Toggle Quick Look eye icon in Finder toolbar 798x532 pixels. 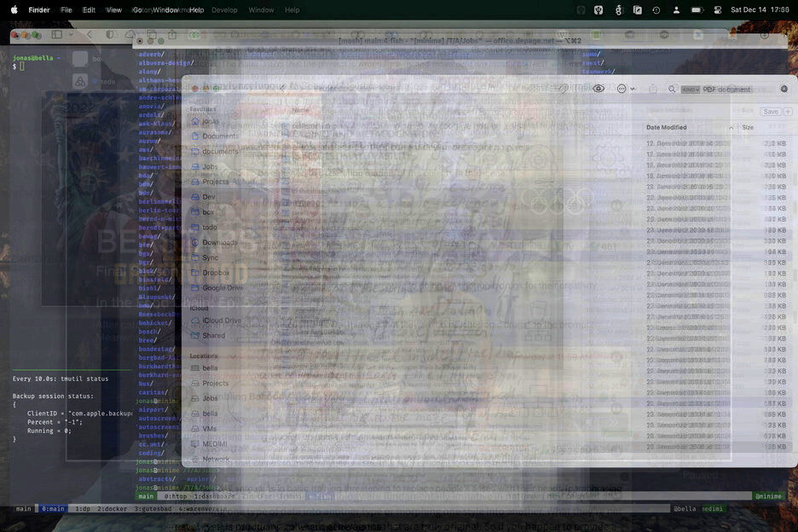click(x=598, y=89)
